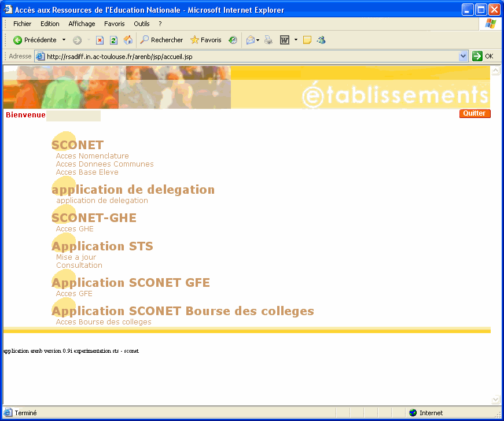The height and width of the screenshot is (421, 504).
Task: Open the Rechercher search panel
Action: click(161, 40)
